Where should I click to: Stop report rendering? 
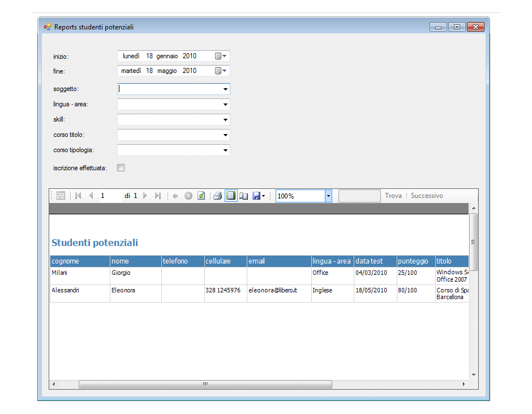tap(188, 196)
